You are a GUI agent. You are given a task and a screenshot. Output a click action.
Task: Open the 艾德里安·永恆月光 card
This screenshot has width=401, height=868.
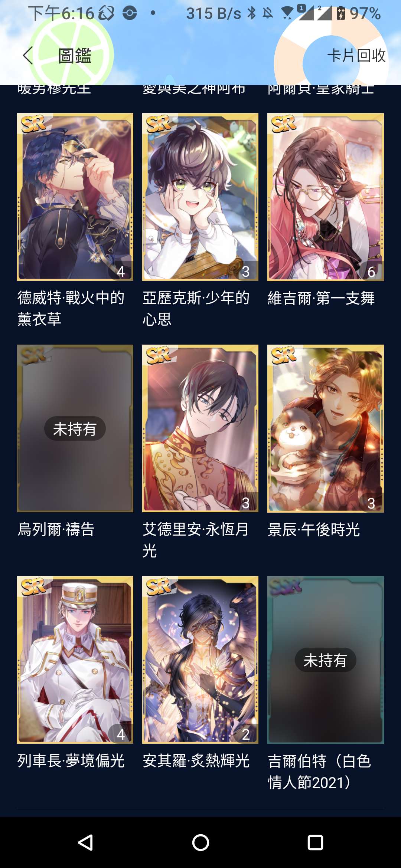click(x=200, y=428)
